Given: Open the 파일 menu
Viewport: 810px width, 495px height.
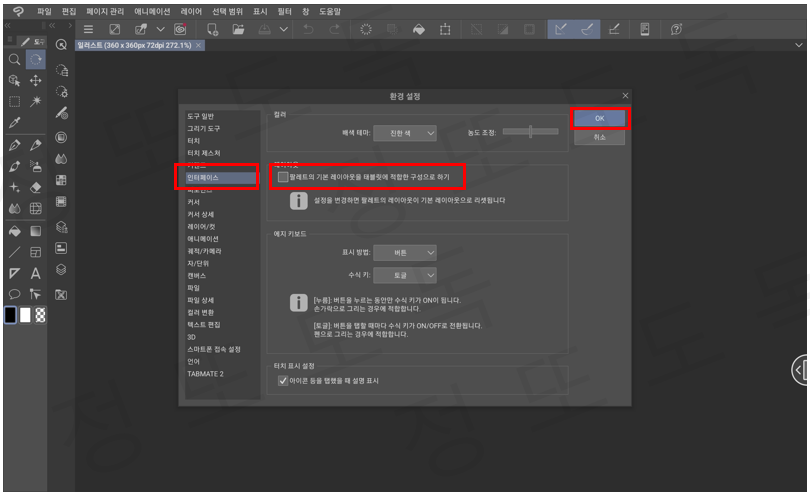Looking at the screenshot, I should point(44,11).
